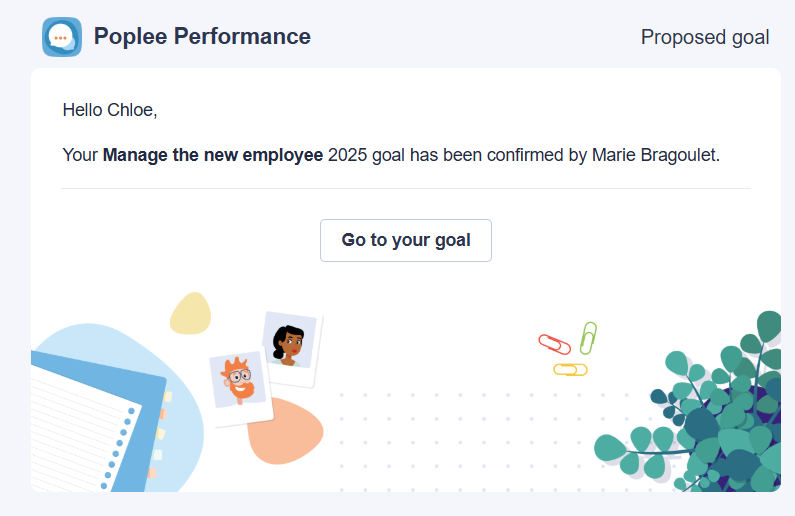The image size is (795, 516).
Task: Click the green paperclip illustration
Action: 588,338
